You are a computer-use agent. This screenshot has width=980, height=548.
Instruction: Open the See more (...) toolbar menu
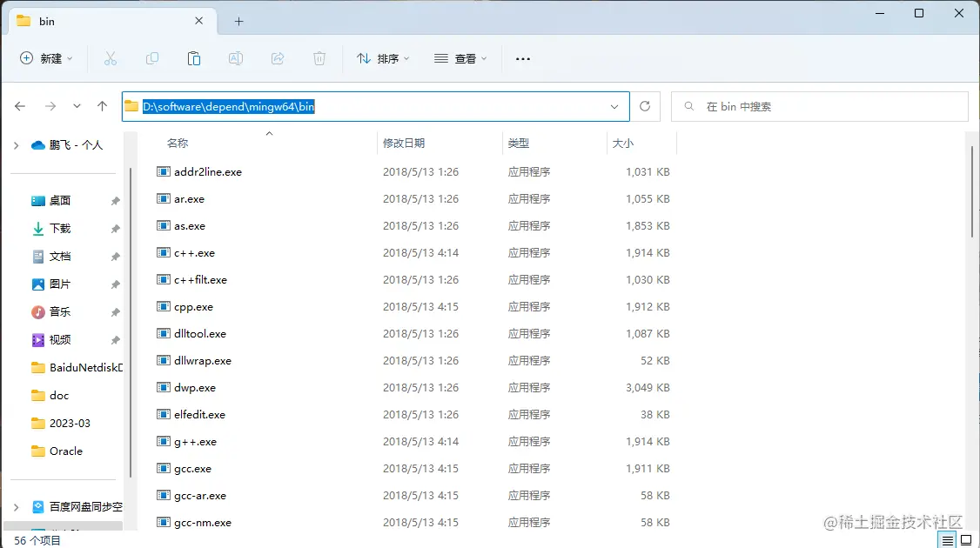(x=522, y=58)
